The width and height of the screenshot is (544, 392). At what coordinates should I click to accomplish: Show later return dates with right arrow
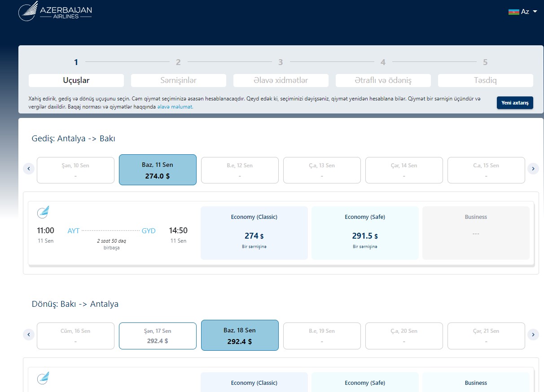click(533, 335)
